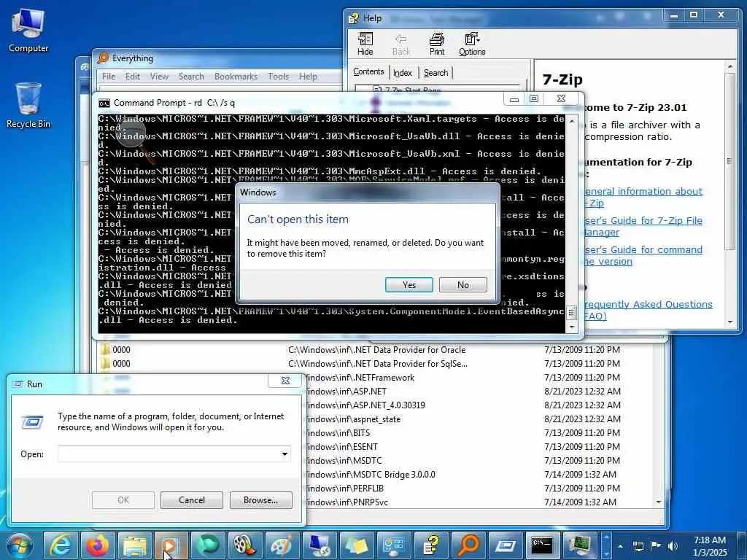Screen dimensions: 747x560
Task: Select the Recycle Bin desktop icon
Action: [x=28, y=106]
